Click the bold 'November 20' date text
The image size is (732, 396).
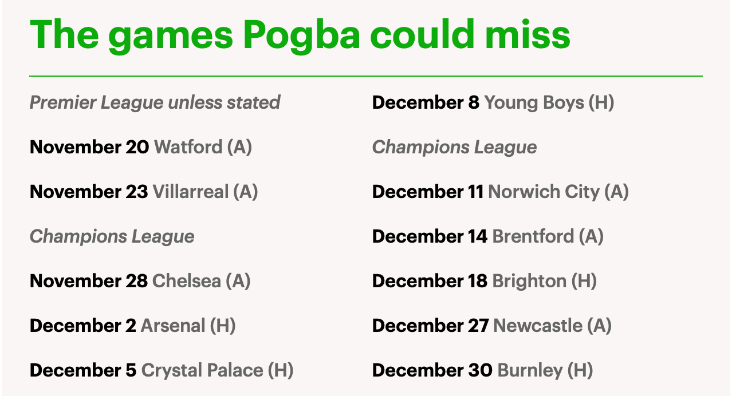pyautogui.click(x=89, y=147)
